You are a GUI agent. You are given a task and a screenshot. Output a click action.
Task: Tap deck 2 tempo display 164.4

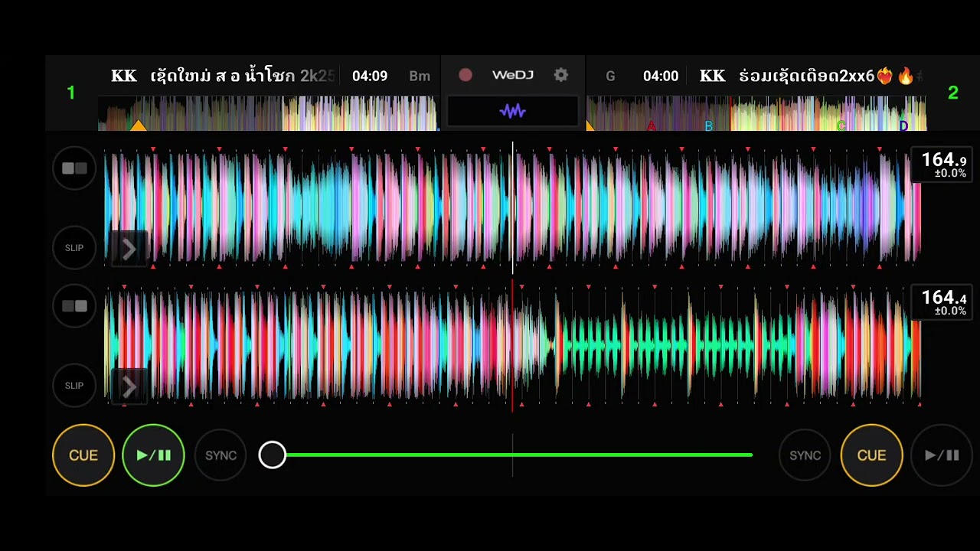click(x=943, y=302)
